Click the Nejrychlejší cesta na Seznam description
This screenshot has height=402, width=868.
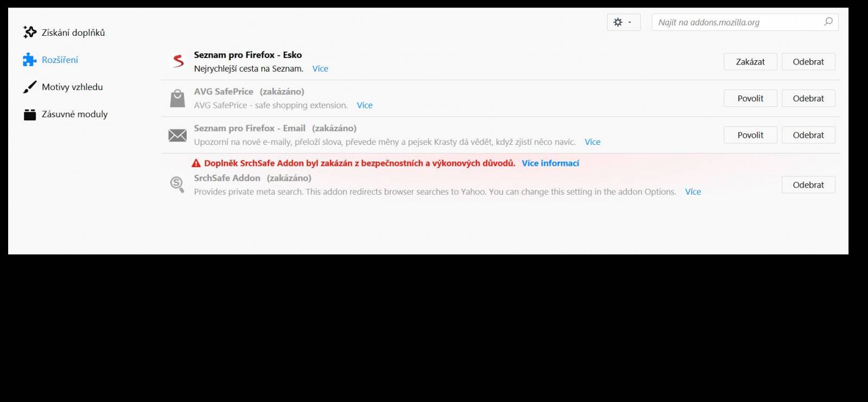[x=248, y=69]
